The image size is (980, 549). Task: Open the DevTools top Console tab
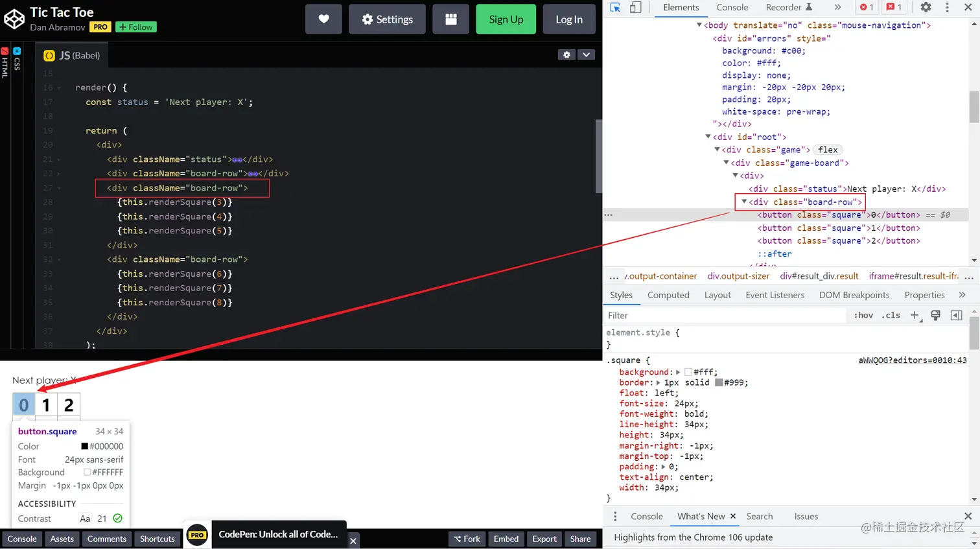(x=732, y=8)
